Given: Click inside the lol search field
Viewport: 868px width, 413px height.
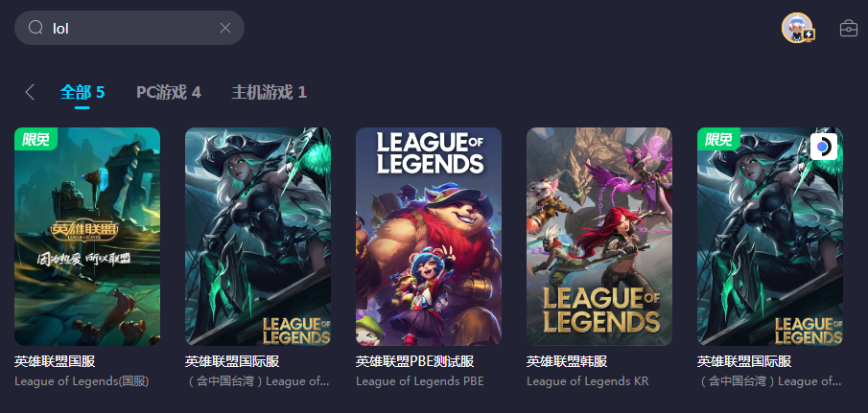Looking at the screenshot, I should (129, 28).
